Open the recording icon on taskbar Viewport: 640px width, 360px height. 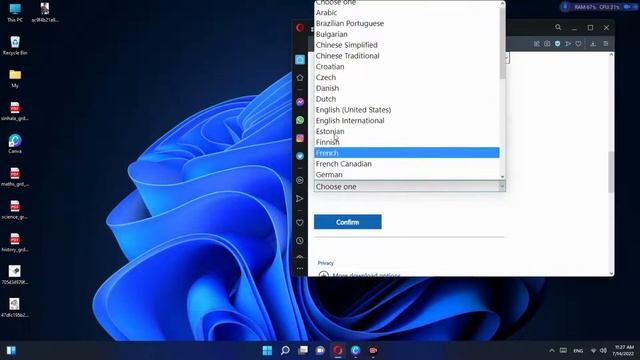pos(373,350)
